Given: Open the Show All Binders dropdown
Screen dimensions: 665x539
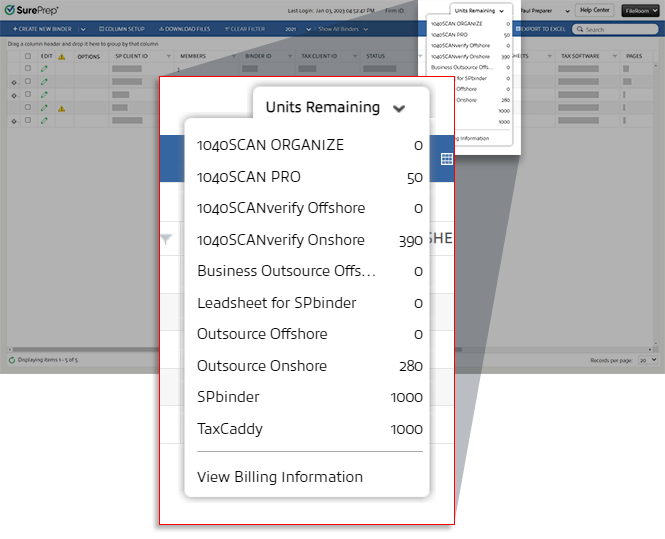Looking at the screenshot, I should (x=343, y=29).
